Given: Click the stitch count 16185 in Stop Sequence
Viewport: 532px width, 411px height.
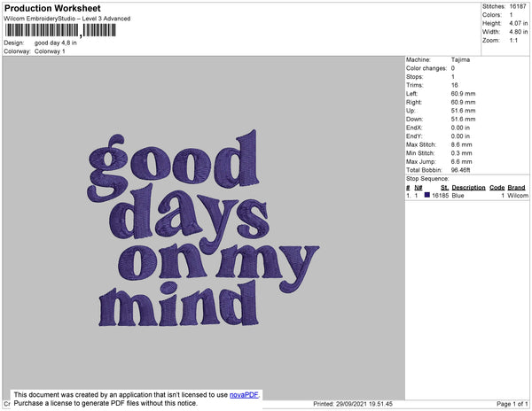Looking at the screenshot, I should point(440,196).
